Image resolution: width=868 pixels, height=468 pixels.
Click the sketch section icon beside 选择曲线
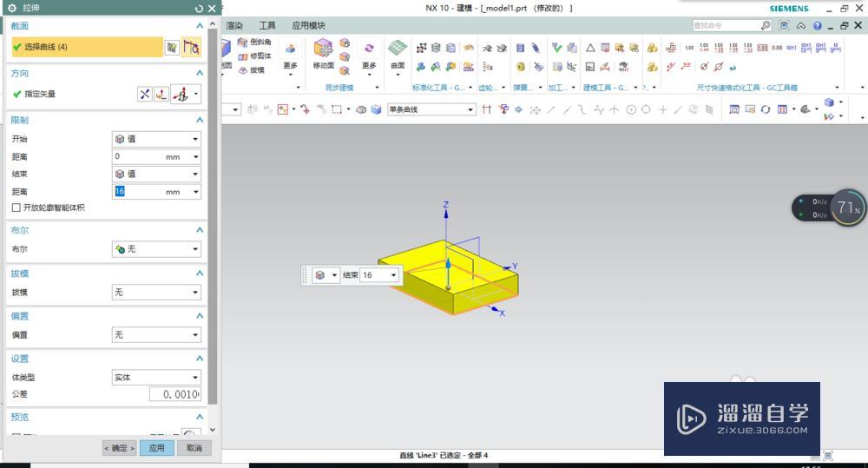click(x=172, y=48)
